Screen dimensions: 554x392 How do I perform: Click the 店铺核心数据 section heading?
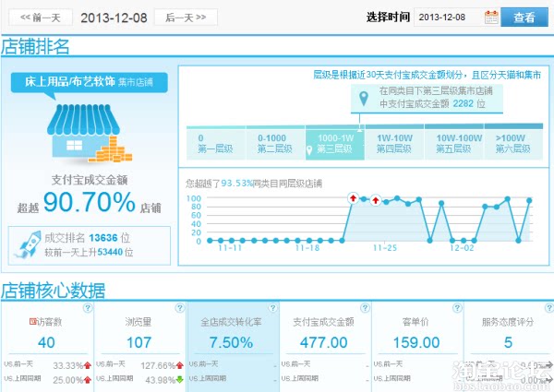coord(54,291)
